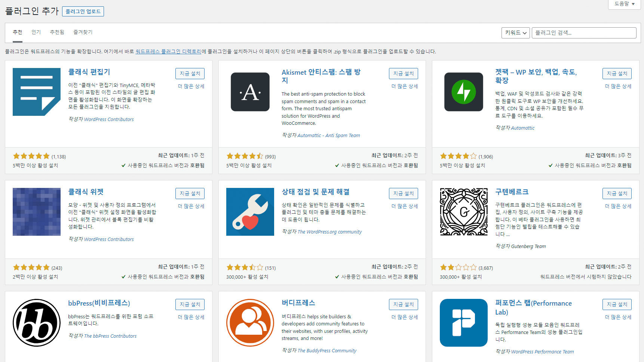Click the BuddyPress plugin icon

(250, 323)
